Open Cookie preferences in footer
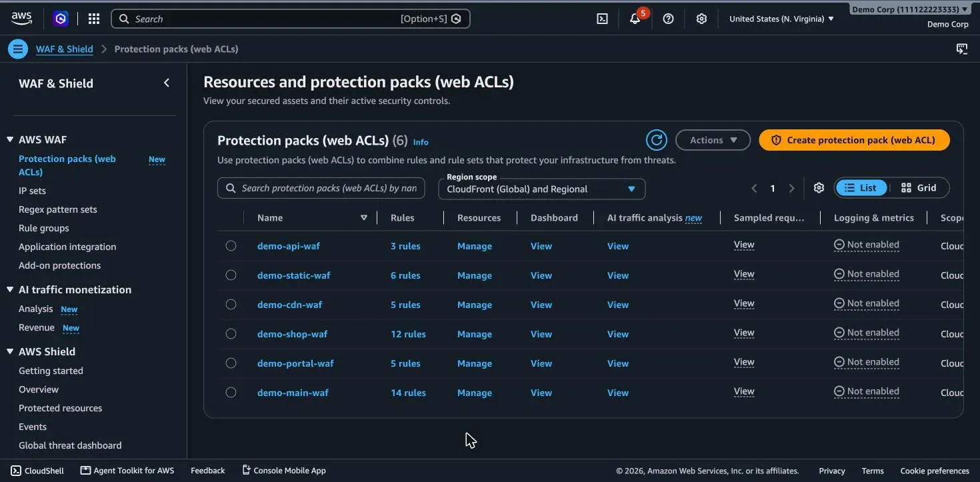980x482 pixels. [x=935, y=471]
